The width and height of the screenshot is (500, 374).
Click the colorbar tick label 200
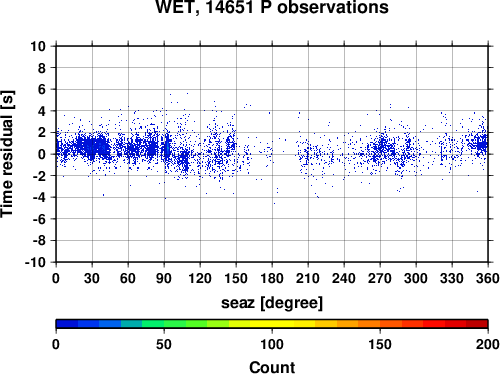coord(488,344)
